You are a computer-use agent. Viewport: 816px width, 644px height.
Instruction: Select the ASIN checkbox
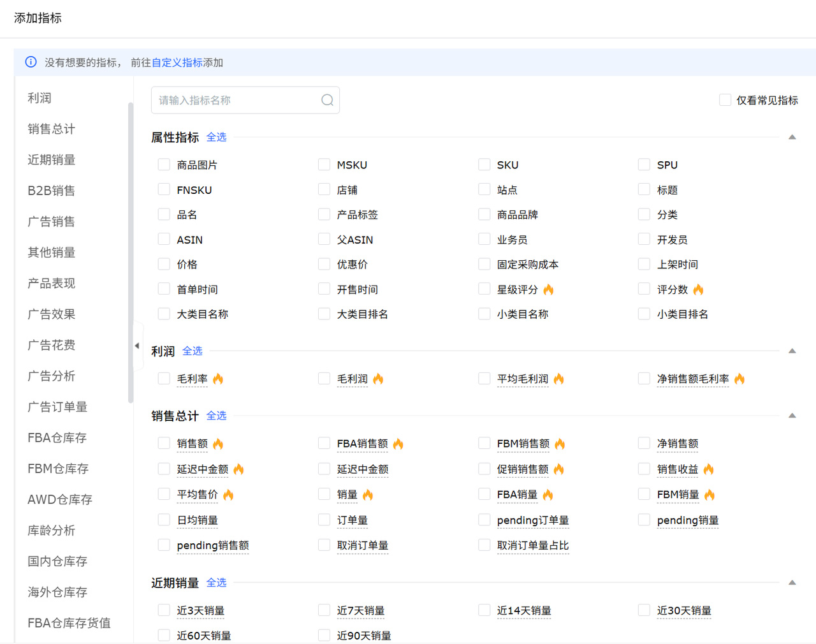[164, 239]
